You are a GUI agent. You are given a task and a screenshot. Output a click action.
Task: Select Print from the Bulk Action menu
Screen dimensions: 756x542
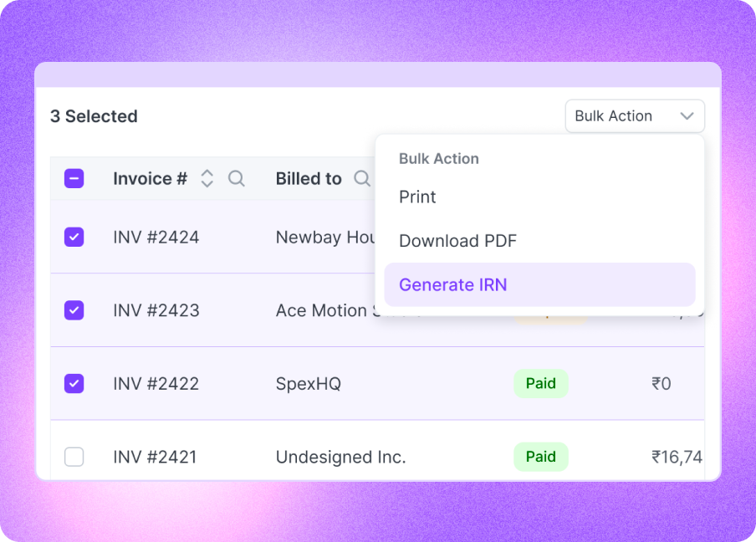(x=417, y=197)
